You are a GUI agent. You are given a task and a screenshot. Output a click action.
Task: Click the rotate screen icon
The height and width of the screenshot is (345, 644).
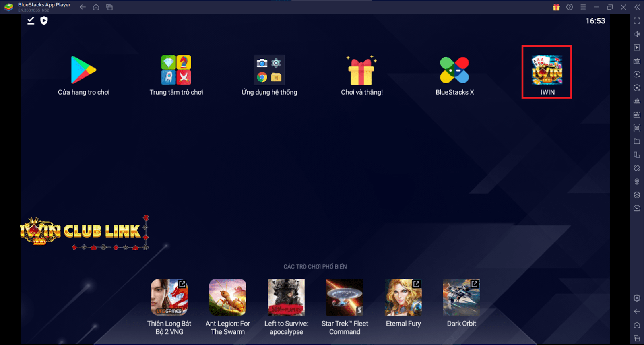[x=637, y=155]
